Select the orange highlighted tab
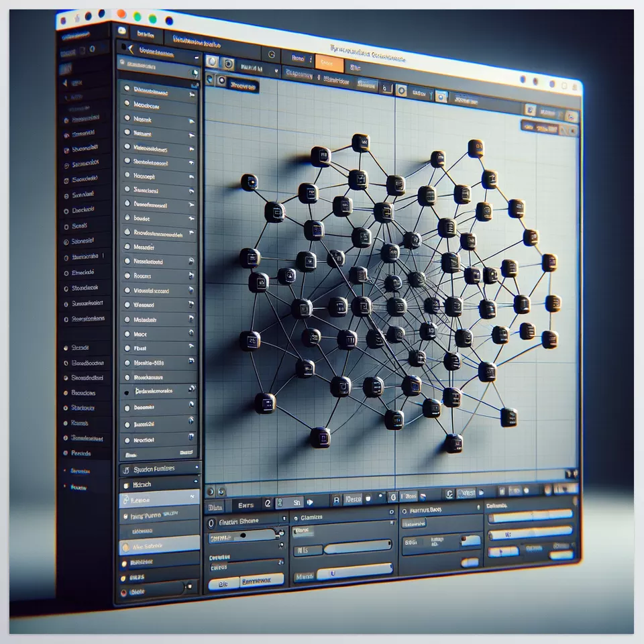This screenshot has width=644, height=644. pos(329,63)
